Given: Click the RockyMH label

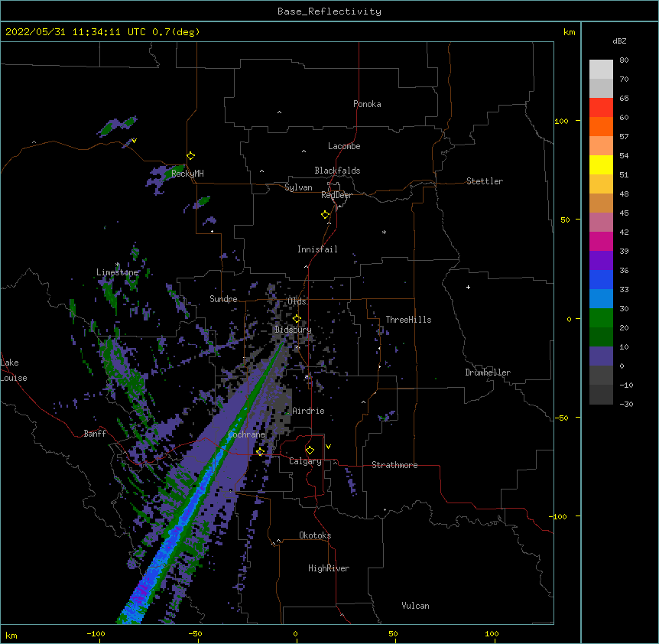Looking at the screenshot, I should coord(187,173).
